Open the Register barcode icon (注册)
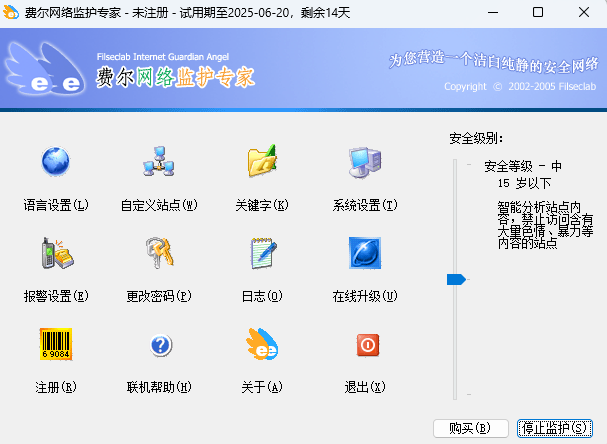Image resolution: width=607 pixels, height=444 pixels. click(56, 344)
